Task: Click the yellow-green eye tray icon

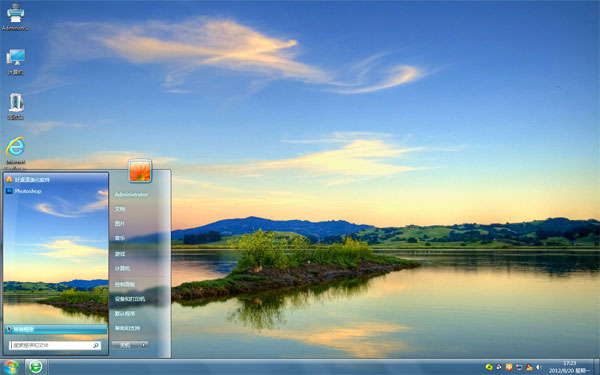Action: [x=489, y=367]
